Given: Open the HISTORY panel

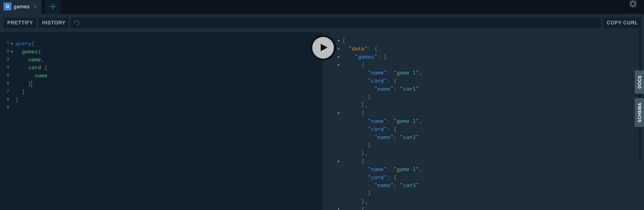Looking at the screenshot, I should [54, 23].
